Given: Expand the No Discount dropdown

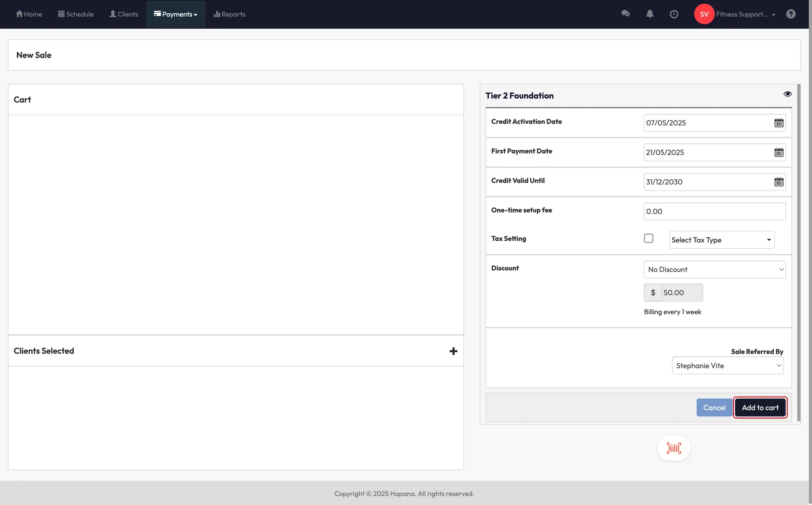Looking at the screenshot, I should (x=714, y=269).
